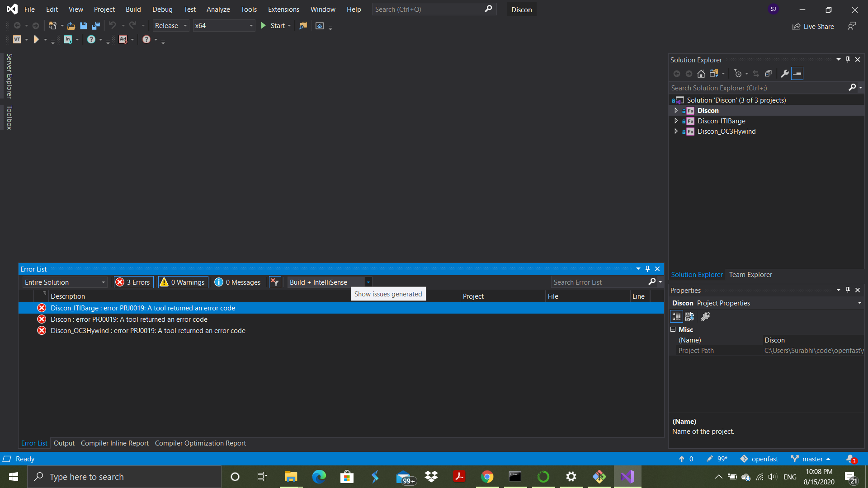This screenshot has height=488, width=868.
Task: Toggle the 0 Messages filter
Action: [x=238, y=282]
